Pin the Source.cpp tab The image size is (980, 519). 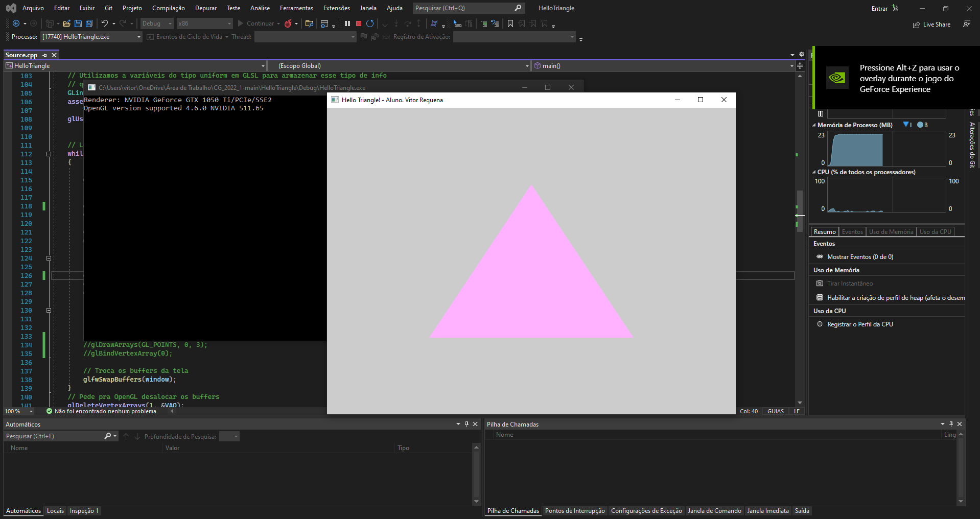click(x=45, y=55)
